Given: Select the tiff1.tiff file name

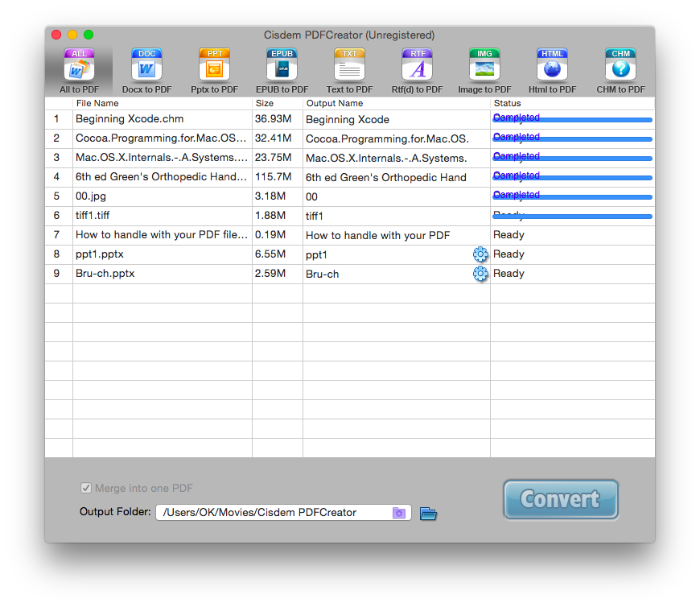Looking at the screenshot, I should pos(93,215).
